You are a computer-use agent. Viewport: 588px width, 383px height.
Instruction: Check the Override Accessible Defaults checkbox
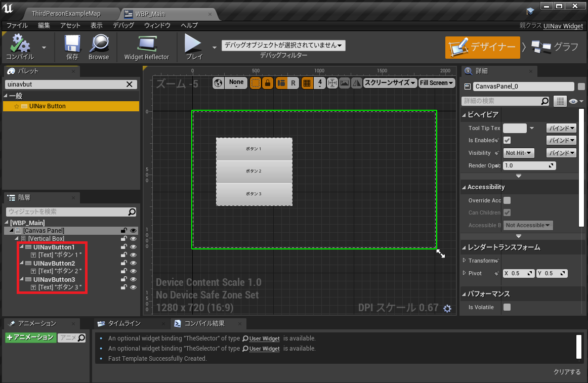click(x=507, y=200)
